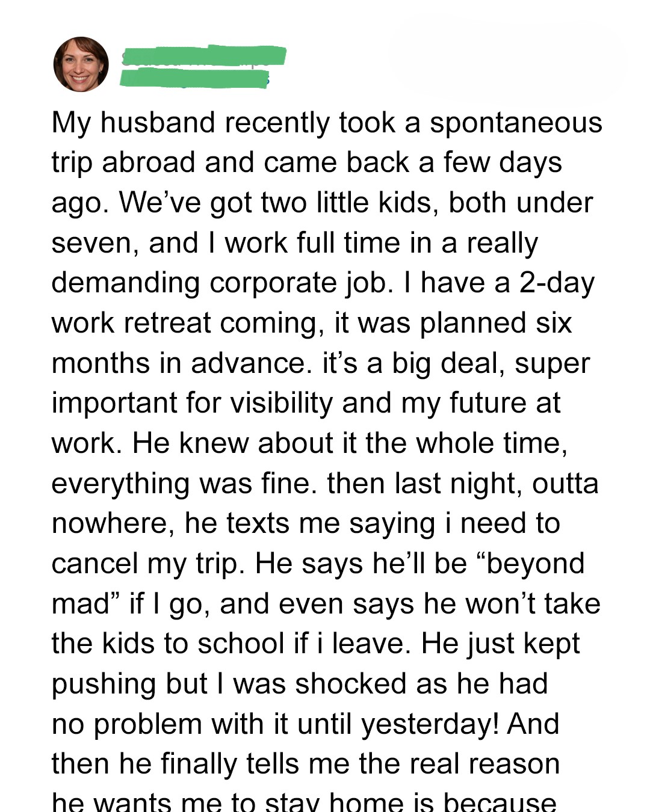This screenshot has height=812, width=650.
Task: Open the poster's profile picture
Action: [81, 64]
